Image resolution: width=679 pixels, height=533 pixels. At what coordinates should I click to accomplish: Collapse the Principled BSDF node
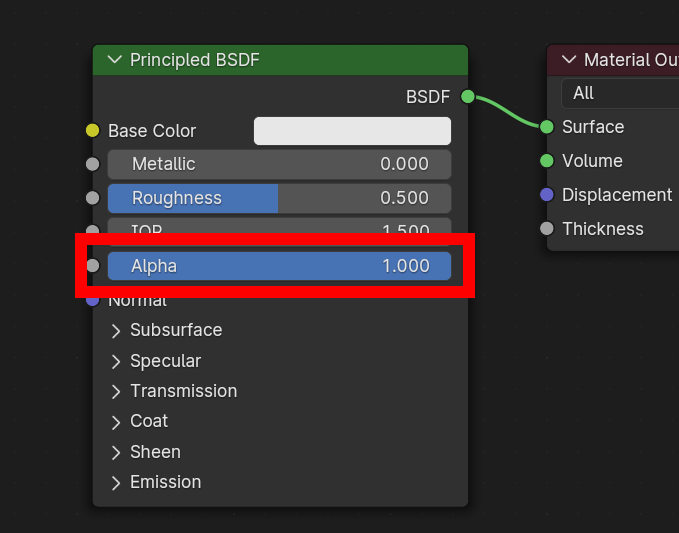[x=114, y=60]
